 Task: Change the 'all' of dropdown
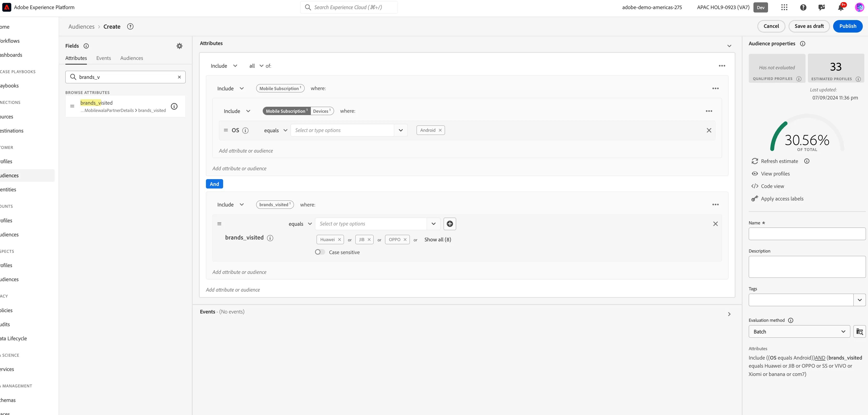256,66
